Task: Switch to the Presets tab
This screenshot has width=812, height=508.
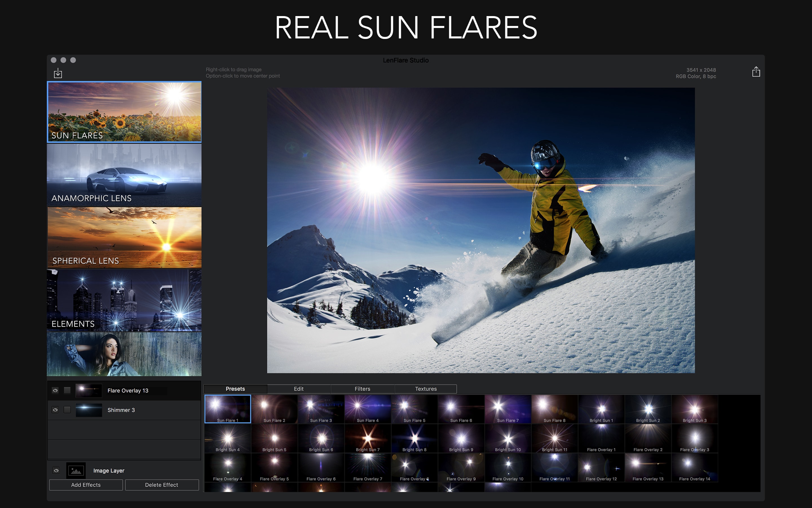Action: [235, 389]
